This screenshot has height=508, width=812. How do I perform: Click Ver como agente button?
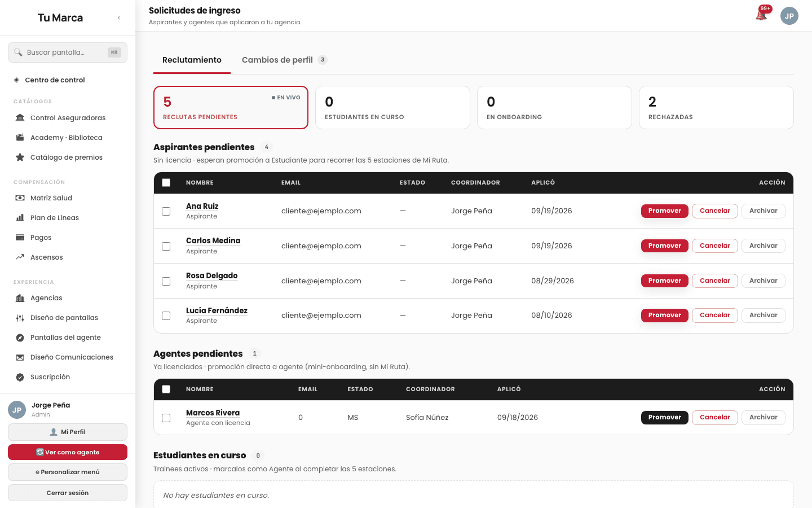click(x=68, y=452)
